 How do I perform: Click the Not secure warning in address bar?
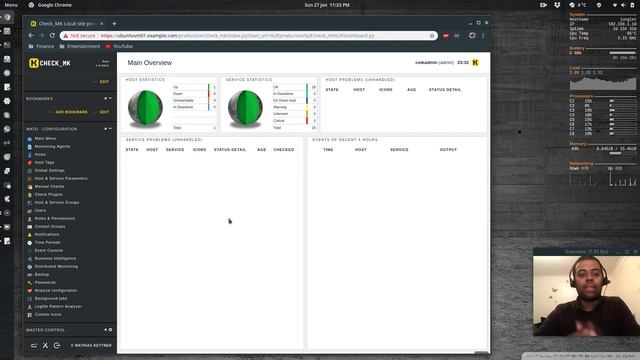pyautogui.click(x=79, y=36)
